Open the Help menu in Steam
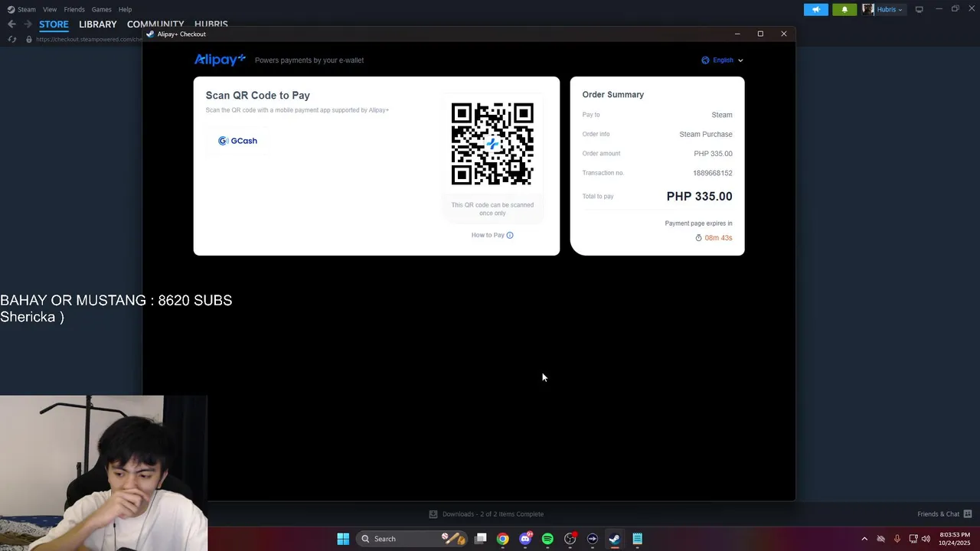 125,9
